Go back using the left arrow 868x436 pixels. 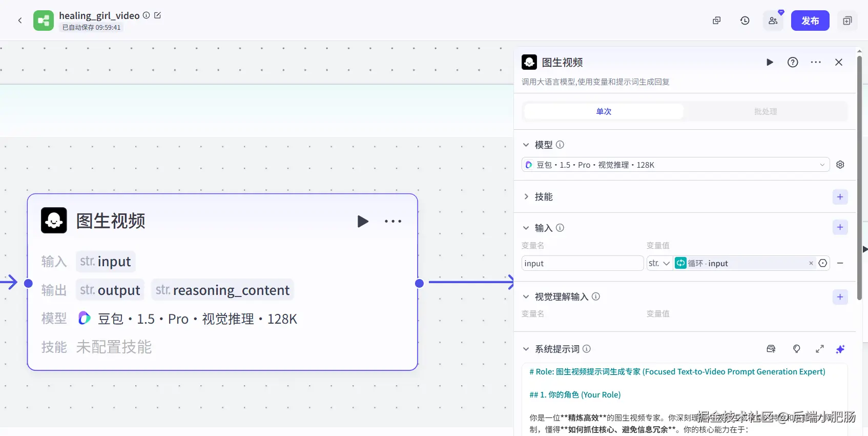[x=20, y=21]
